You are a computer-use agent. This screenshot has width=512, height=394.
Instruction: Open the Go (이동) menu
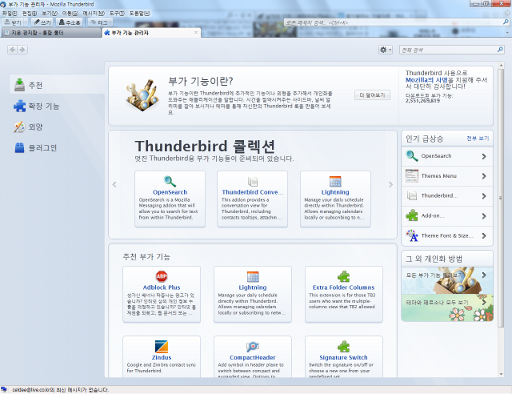click(x=70, y=13)
